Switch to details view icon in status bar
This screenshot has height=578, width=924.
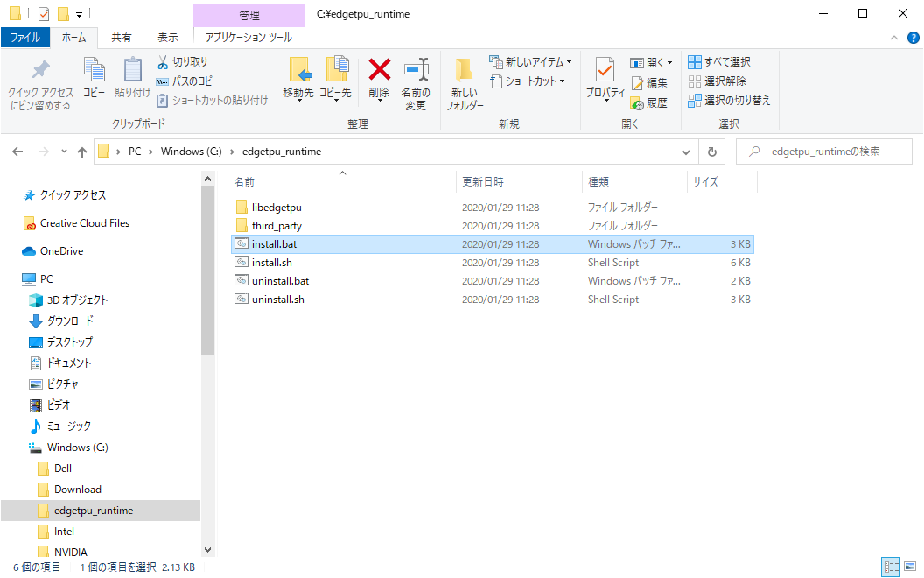point(891,567)
